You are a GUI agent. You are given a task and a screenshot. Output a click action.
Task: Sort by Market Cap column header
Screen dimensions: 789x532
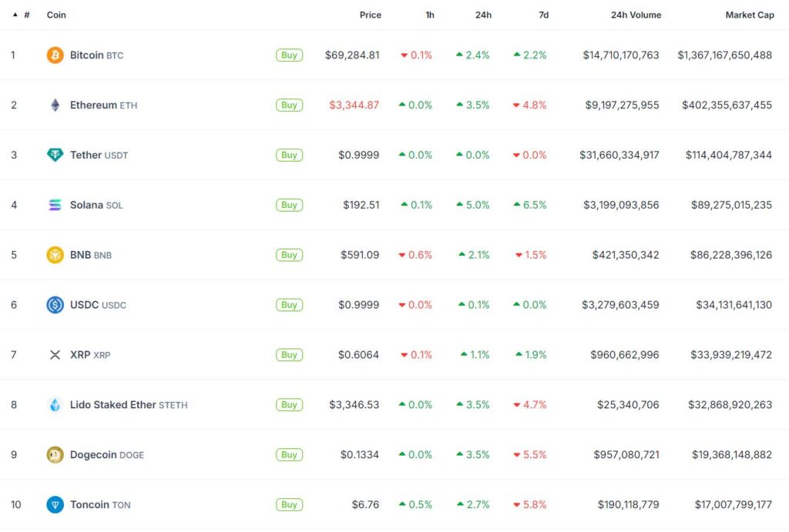click(x=749, y=15)
